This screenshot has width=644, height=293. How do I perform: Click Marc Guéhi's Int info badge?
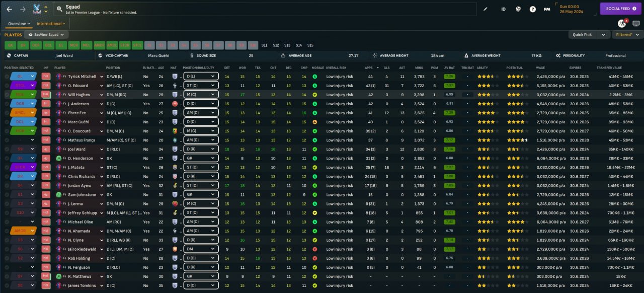pyautogui.click(x=46, y=122)
